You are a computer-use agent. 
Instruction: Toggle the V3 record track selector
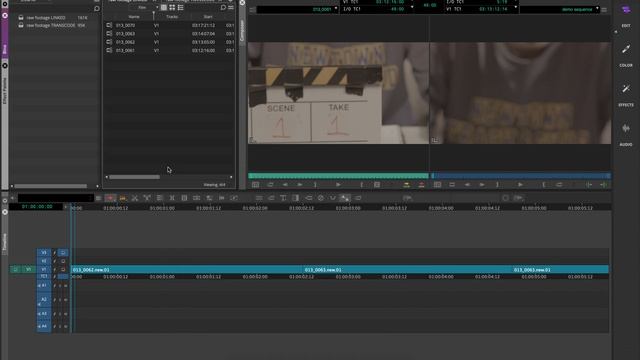pyautogui.click(x=44, y=253)
